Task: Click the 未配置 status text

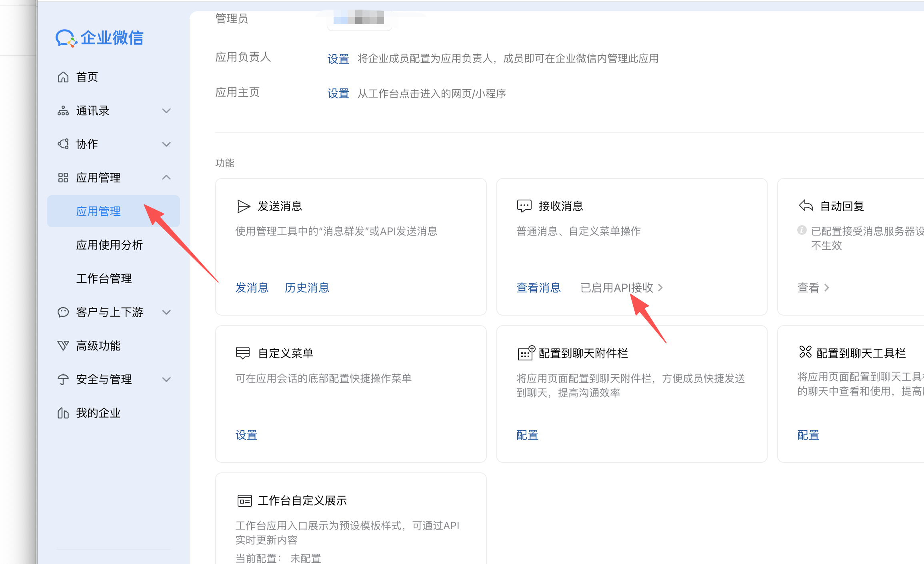Action: click(x=306, y=558)
